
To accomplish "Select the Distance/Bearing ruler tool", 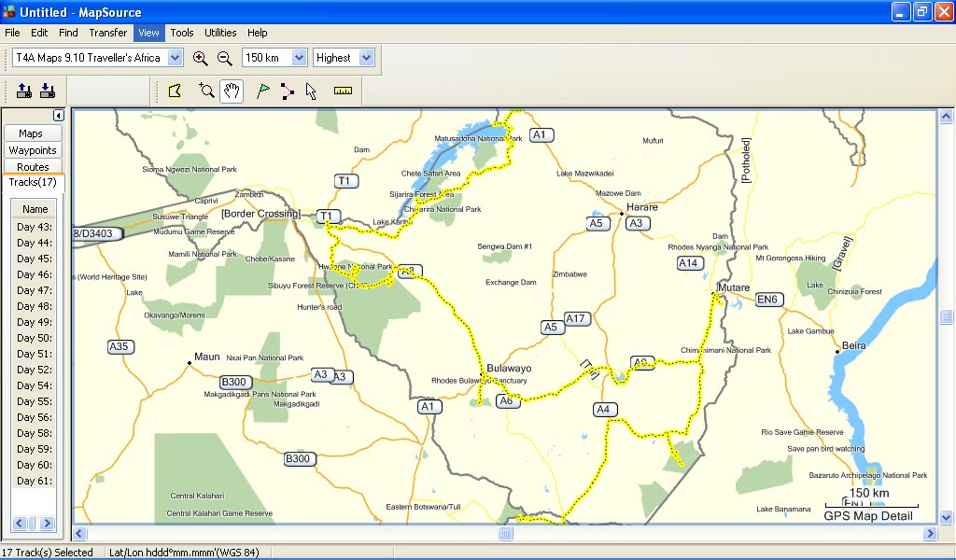I will [343, 91].
